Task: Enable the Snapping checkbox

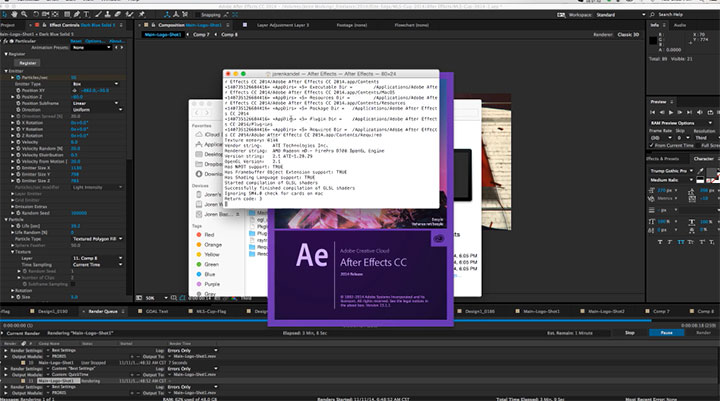Action: tap(197, 15)
